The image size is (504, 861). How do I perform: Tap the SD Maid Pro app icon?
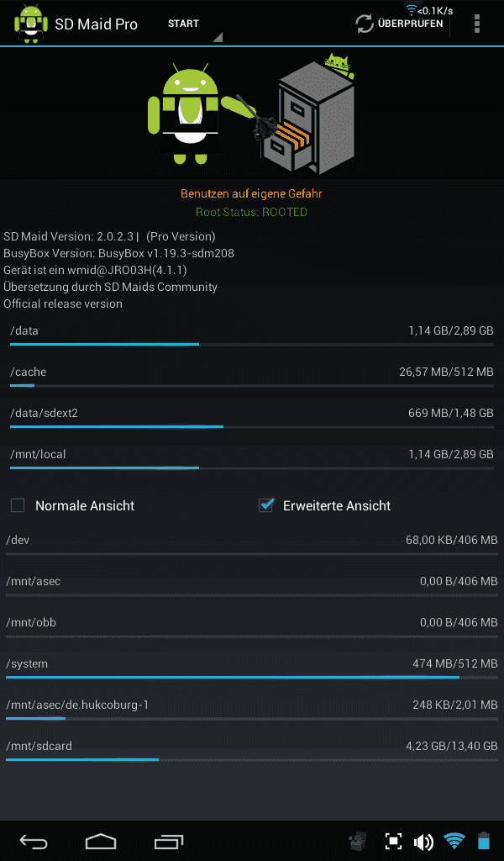(31, 24)
